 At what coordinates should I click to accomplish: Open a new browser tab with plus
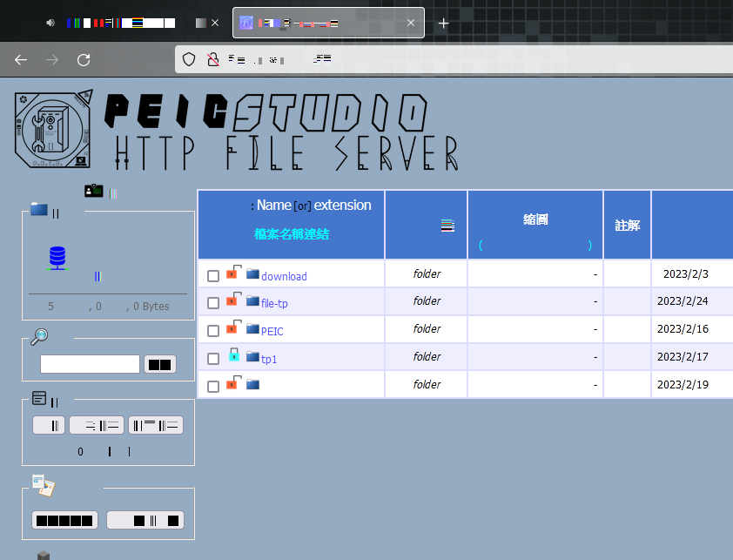(444, 23)
